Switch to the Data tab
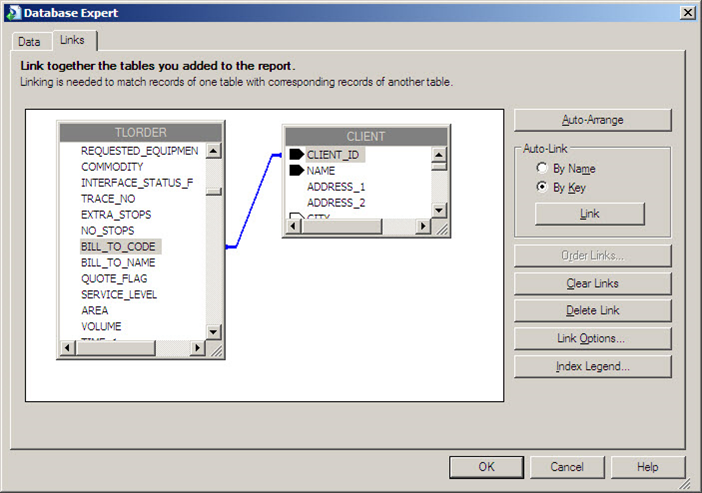 pyautogui.click(x=29, y=42)
